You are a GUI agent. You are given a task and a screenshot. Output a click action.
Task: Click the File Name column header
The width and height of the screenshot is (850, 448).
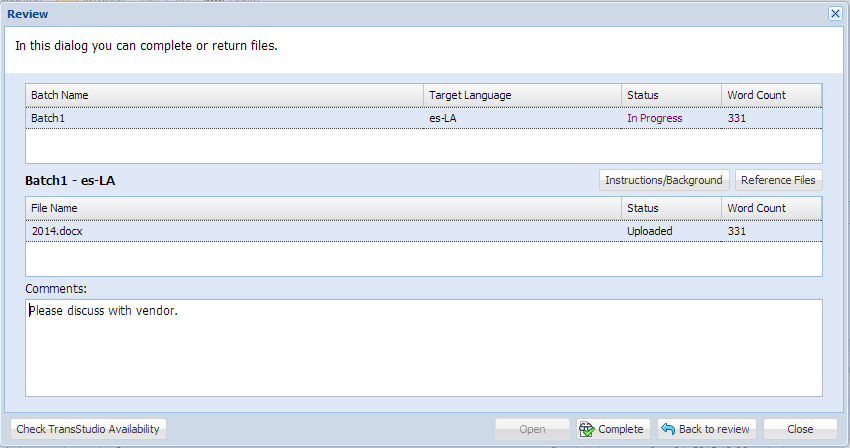324,208
